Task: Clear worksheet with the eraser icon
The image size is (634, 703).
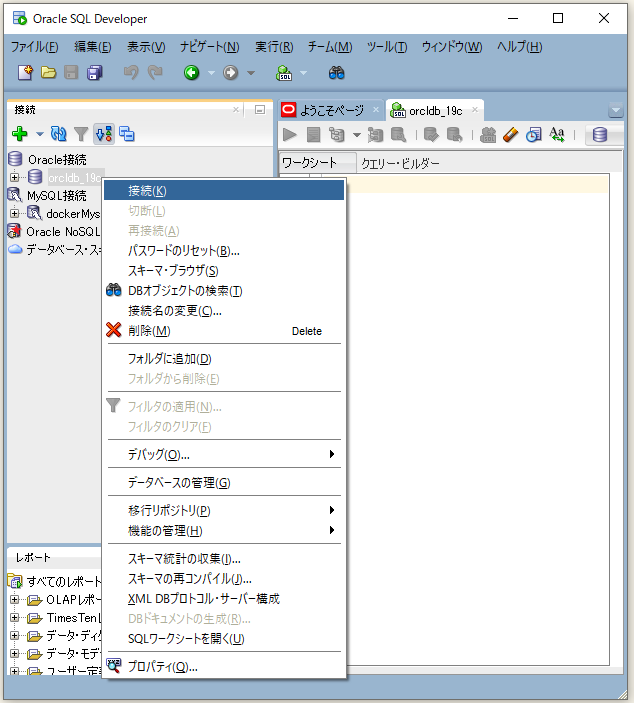Action: tap(511, 135)
